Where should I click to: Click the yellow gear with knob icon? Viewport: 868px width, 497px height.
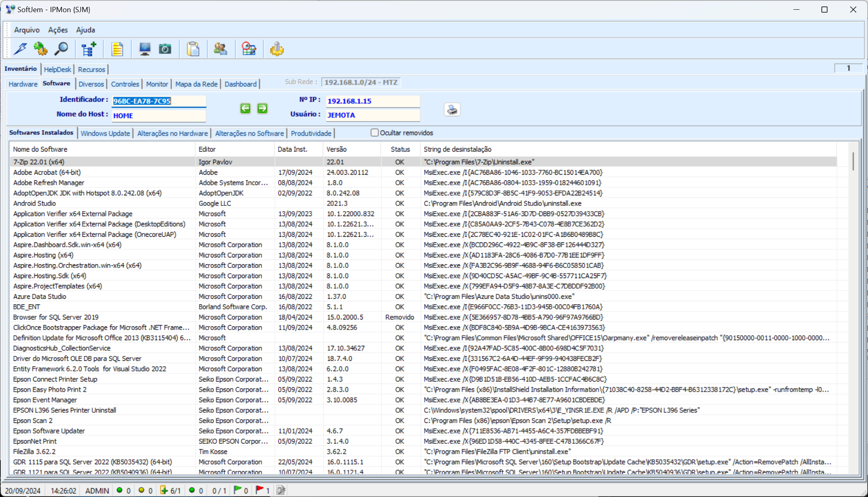pyautogui.click(x=277, y=49)
